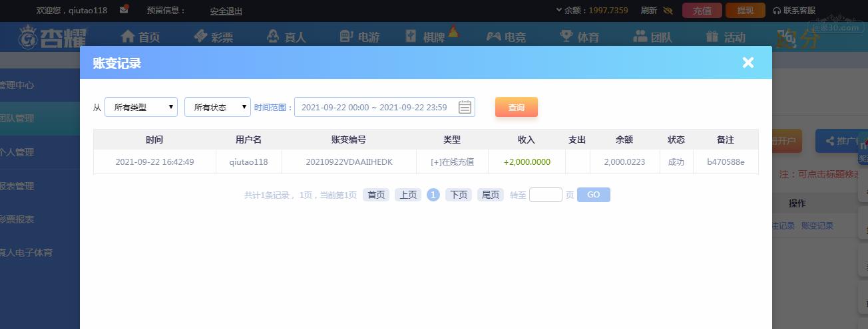The image size is (868, 329).
Task: Click the date range input field
Action: coord(385,107)
